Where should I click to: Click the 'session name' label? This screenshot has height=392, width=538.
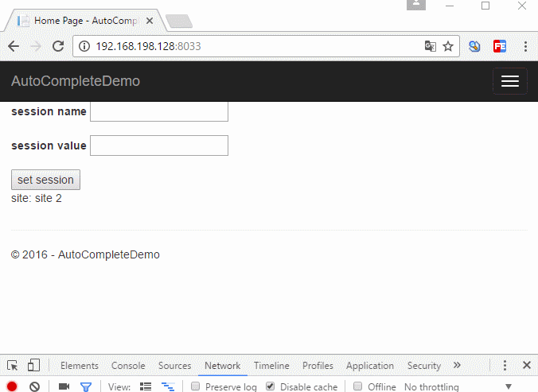(x=49, y=111)
